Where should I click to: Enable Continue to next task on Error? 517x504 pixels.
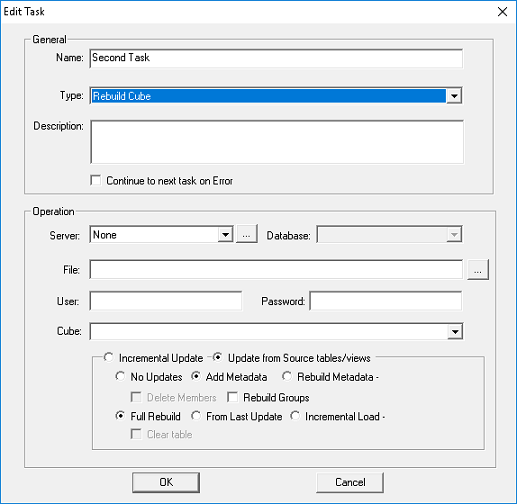(96, 181)
